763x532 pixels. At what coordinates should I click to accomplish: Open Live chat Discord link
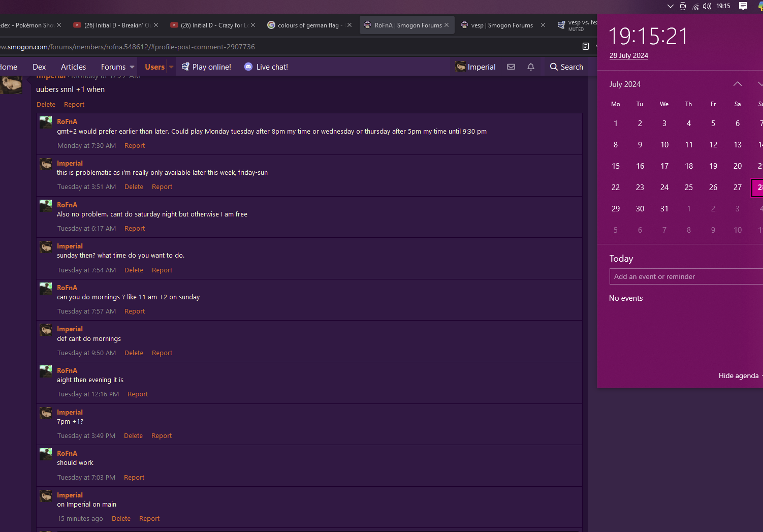pos(266,67)
